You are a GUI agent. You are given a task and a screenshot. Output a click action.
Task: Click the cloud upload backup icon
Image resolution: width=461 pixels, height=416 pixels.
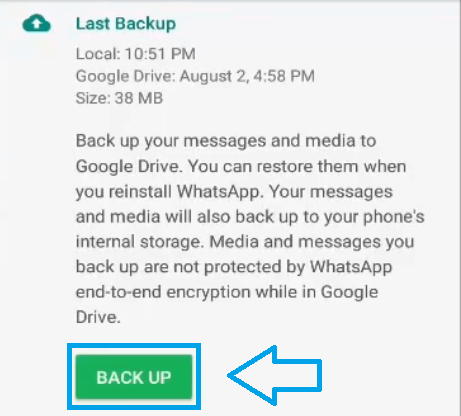[x=36, y=24]
